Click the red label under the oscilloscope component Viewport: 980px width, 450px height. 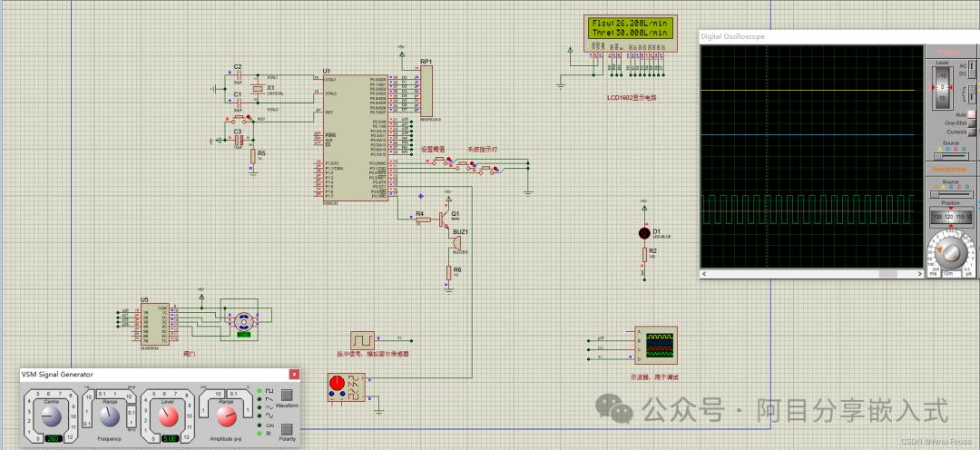tap(654, 377)
